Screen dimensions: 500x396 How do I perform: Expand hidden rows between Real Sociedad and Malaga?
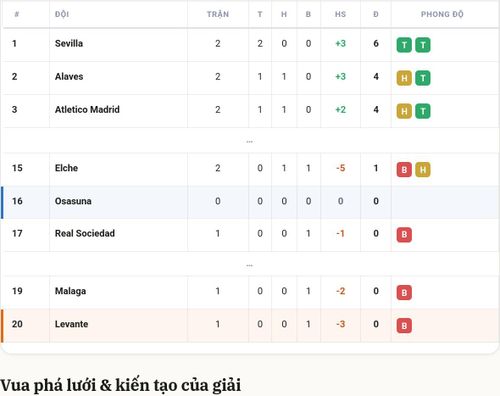(249, 266)
